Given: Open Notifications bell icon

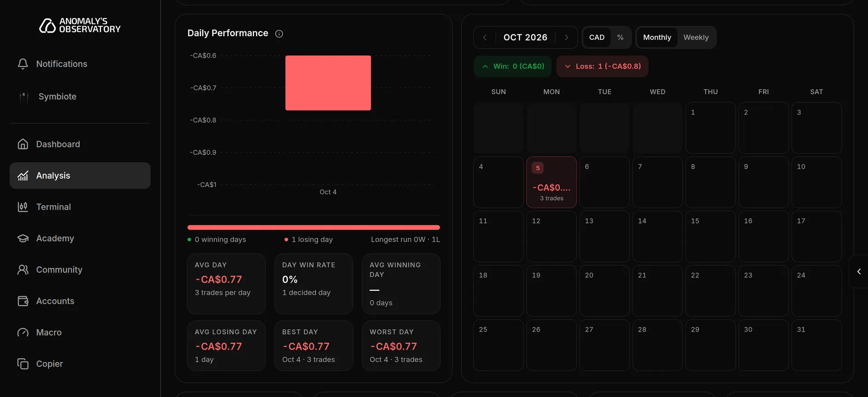Looking at the screenshot, I should click(23, 64).
